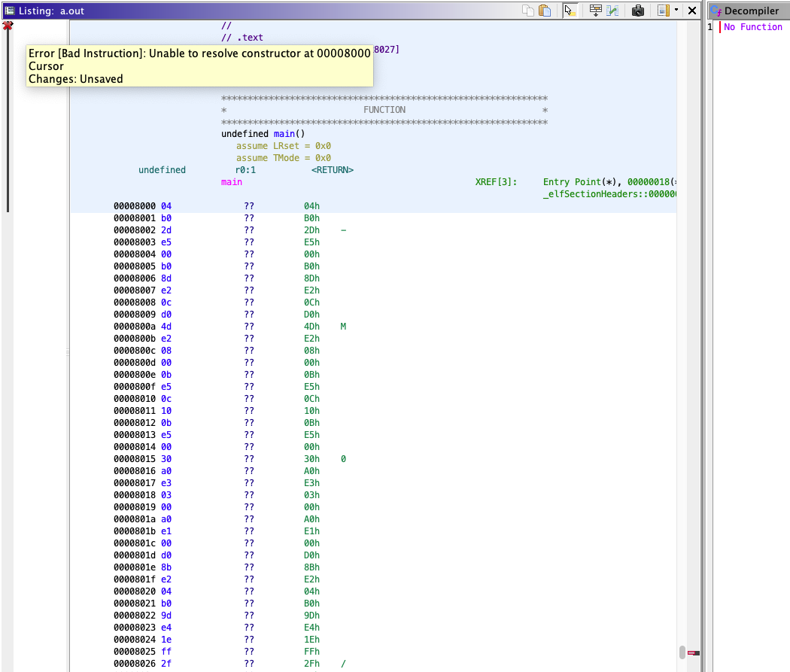
Task: Click the Listing window icon
Action: pyautogui.click(x=10, y=11)
